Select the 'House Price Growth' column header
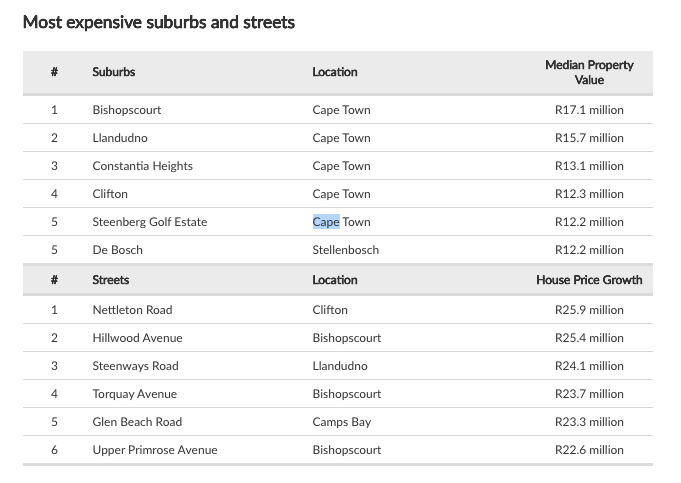681x483 pixels. [589, 280]
